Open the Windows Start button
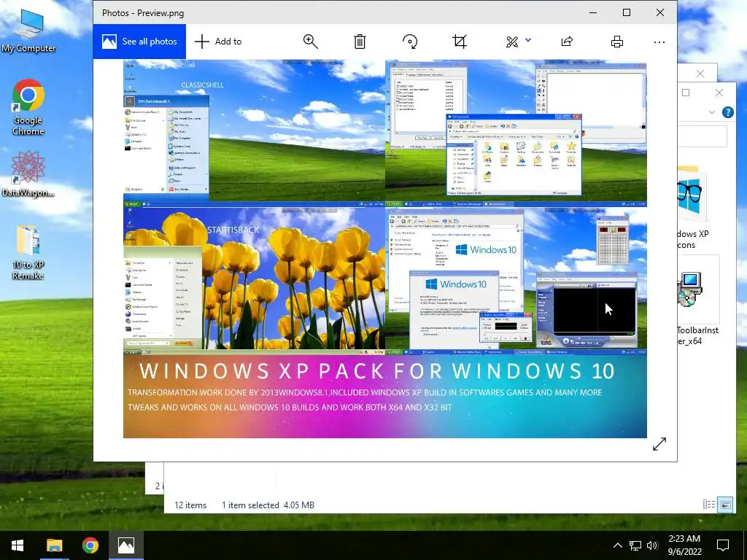This screenshot has height=560, width=747. (18, 545)
